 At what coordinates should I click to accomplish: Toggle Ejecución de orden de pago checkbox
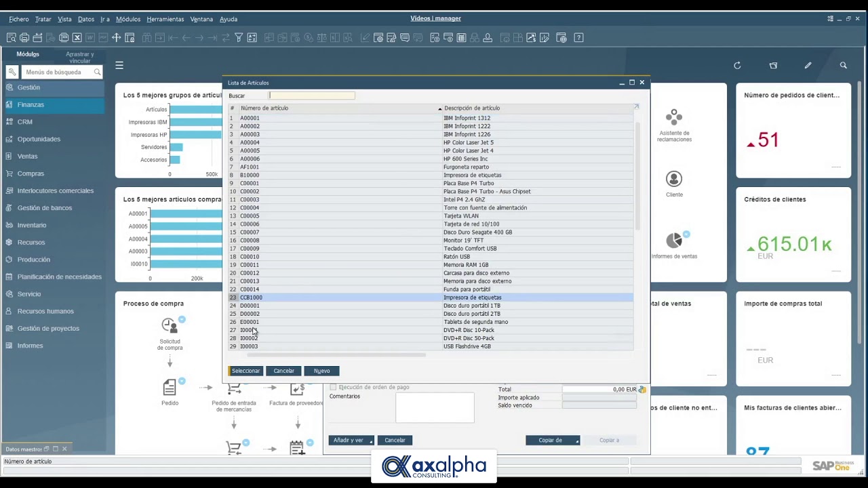(333, 387)
